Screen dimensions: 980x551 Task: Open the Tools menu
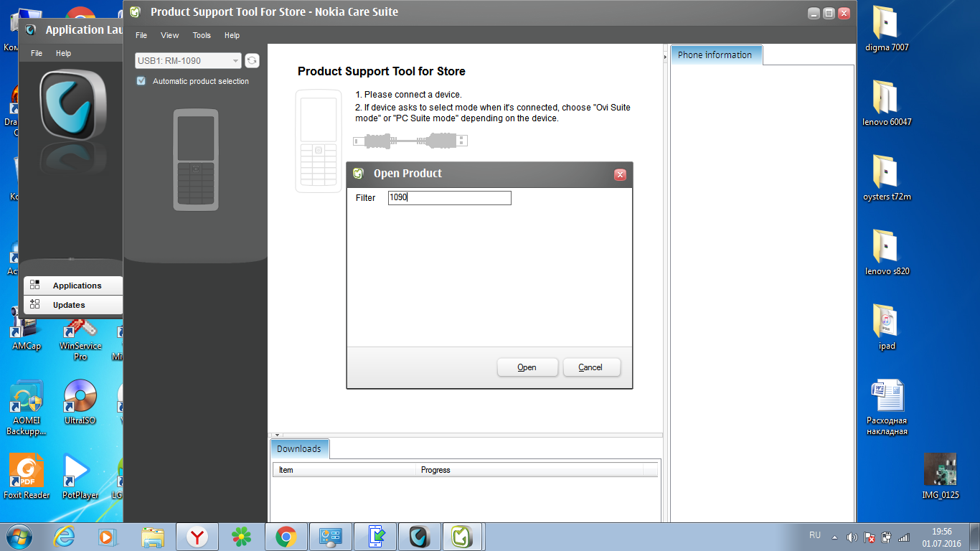click(202, 35)
